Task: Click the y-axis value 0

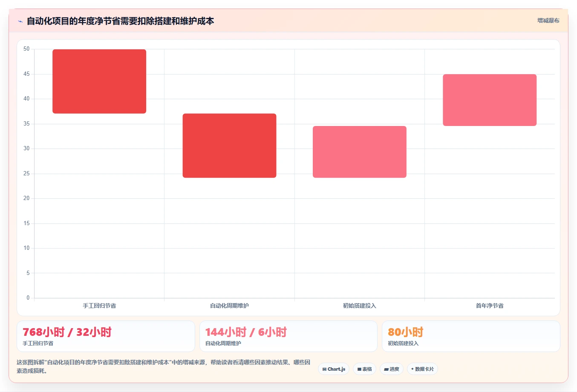Action: point(28,298)
